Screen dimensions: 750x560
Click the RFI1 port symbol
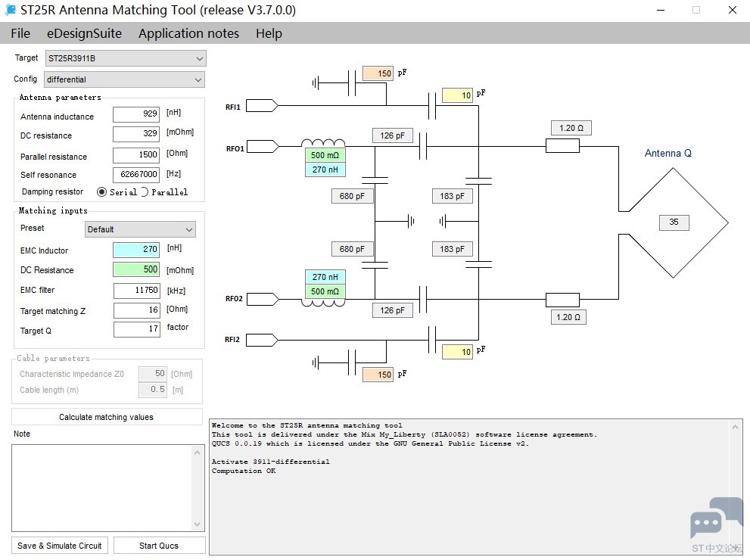click(262, 106)
